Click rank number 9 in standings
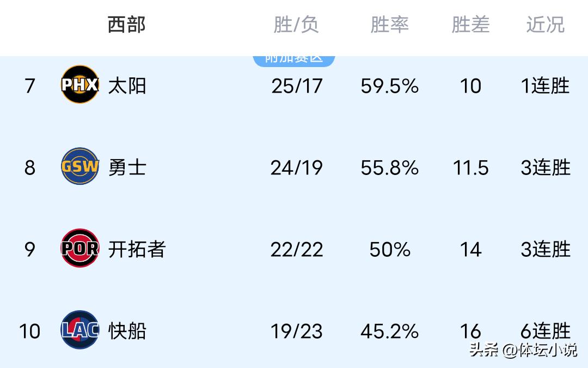588x368 pixels. pos(29,249)
